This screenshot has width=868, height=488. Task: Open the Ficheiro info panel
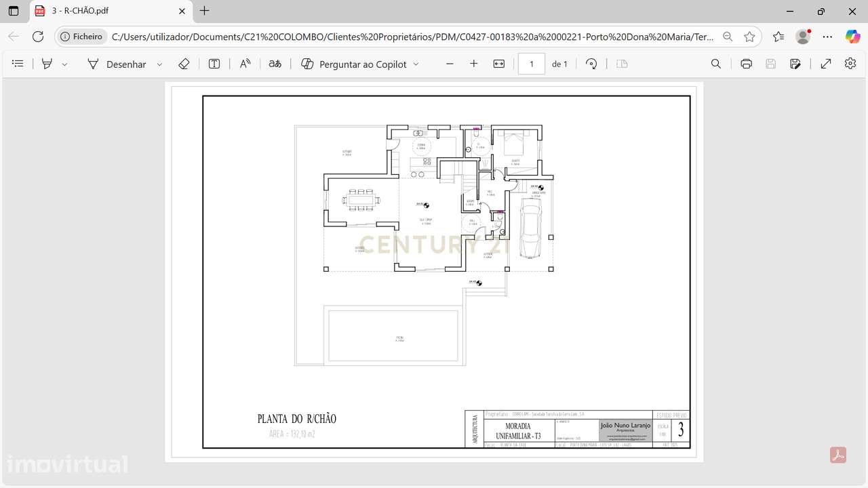(81, 37)
